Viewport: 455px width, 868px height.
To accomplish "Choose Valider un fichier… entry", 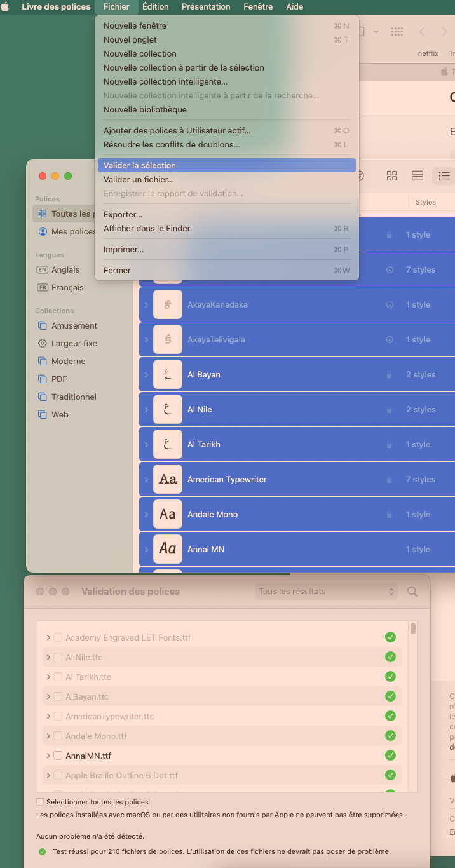I will (x=227, y=179).
